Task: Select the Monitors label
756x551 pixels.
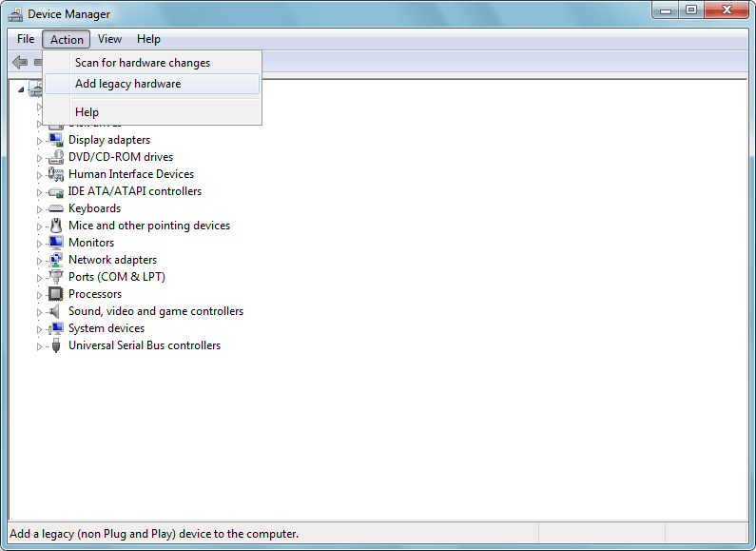Action: (x=91, y=243)
